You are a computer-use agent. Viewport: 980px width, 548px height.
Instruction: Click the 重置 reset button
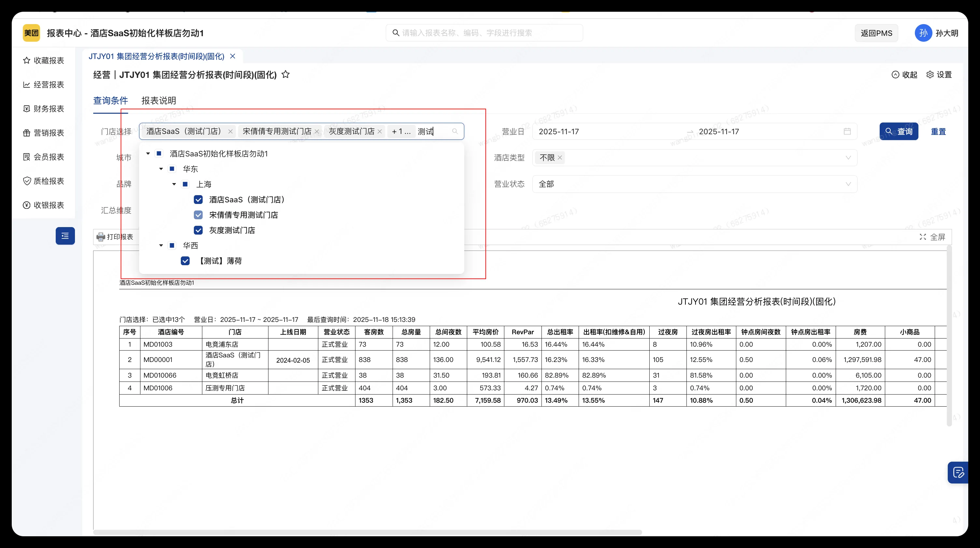click(938, 131)
